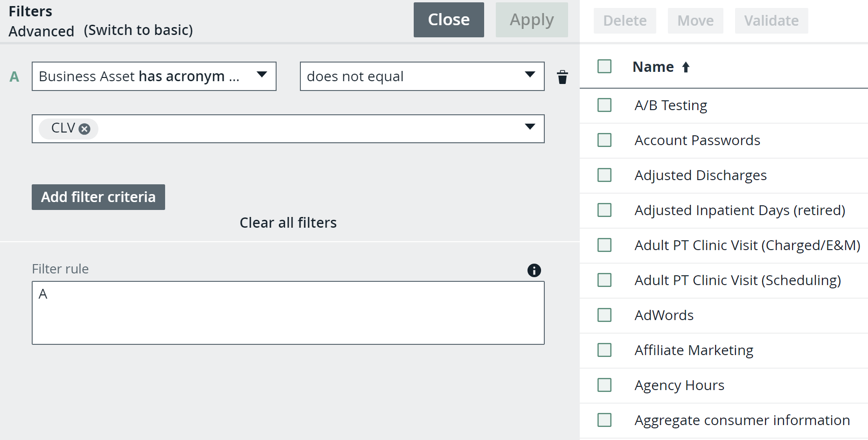Click the Close button
Viewport: 868px width, 440px height.
click(448, 20)
